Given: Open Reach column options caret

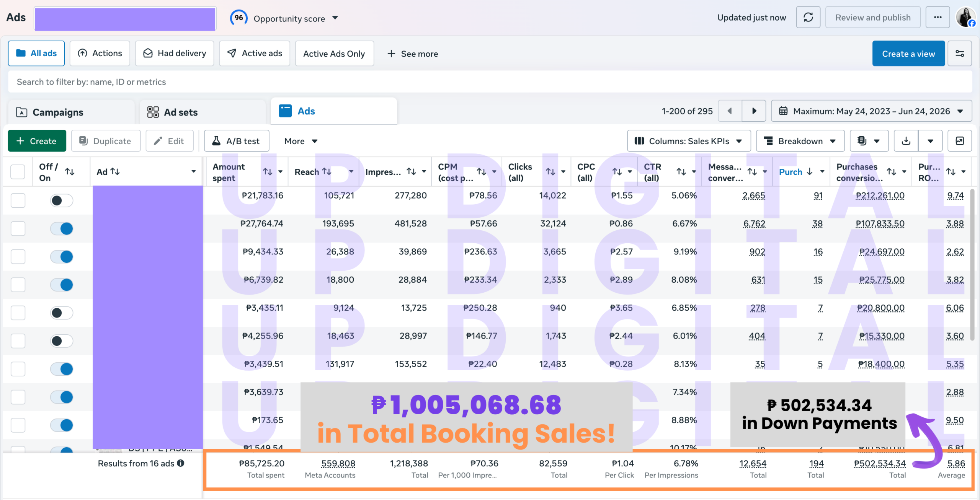Looking at the screenshot, I should click(x=351, y=171).
